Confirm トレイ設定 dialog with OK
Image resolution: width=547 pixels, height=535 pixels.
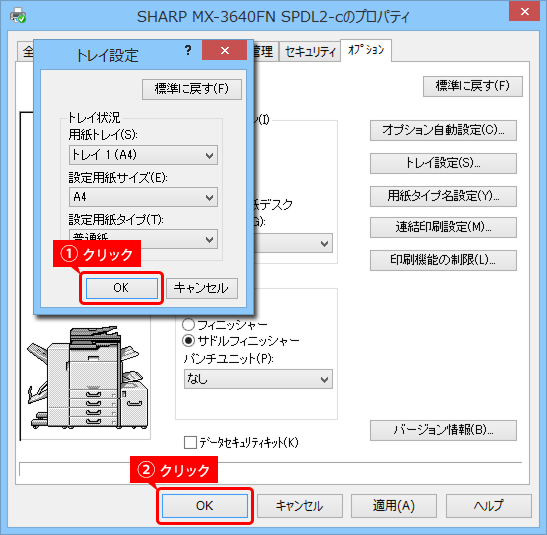[x=121, y=288]
